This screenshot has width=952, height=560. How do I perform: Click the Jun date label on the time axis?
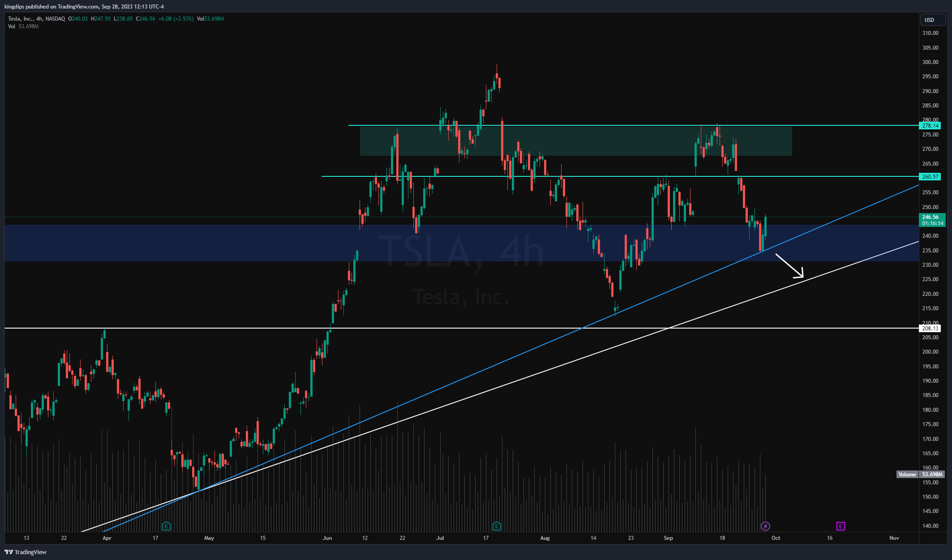pos(327,538)
